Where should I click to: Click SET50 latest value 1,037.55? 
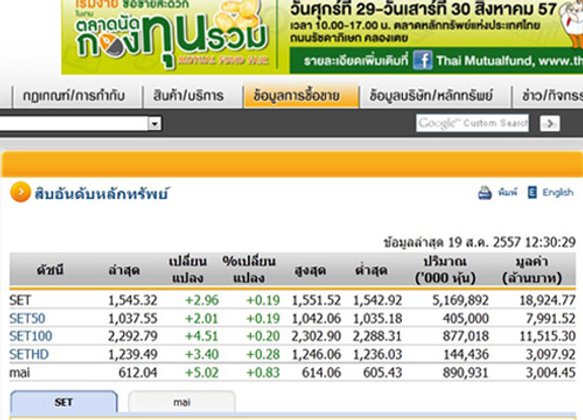[x=132, y=319]
